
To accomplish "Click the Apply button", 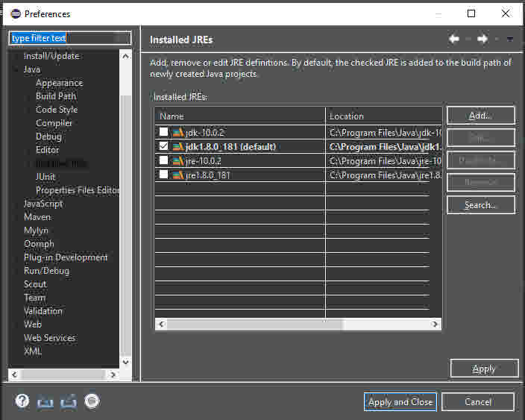I will click(x=484, y=369).
